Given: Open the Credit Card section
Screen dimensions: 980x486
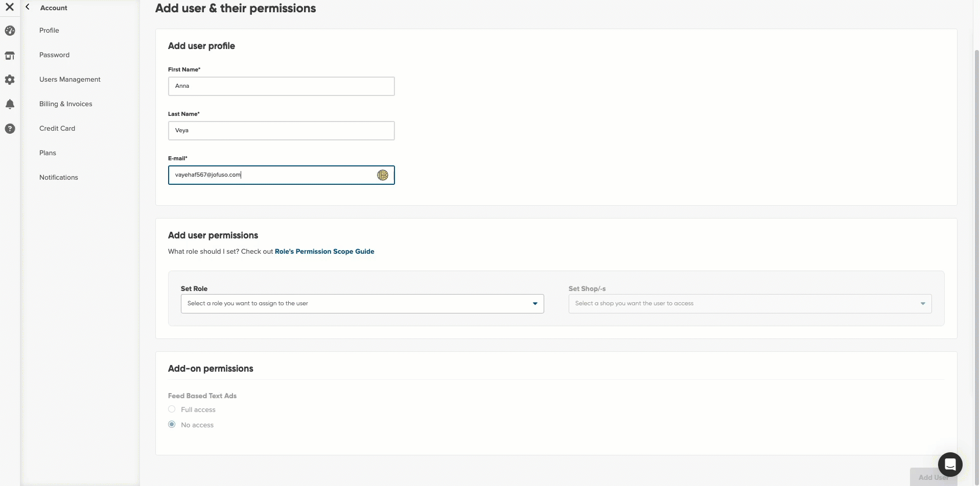Looking at the screenshot, I should coord(57,129).
